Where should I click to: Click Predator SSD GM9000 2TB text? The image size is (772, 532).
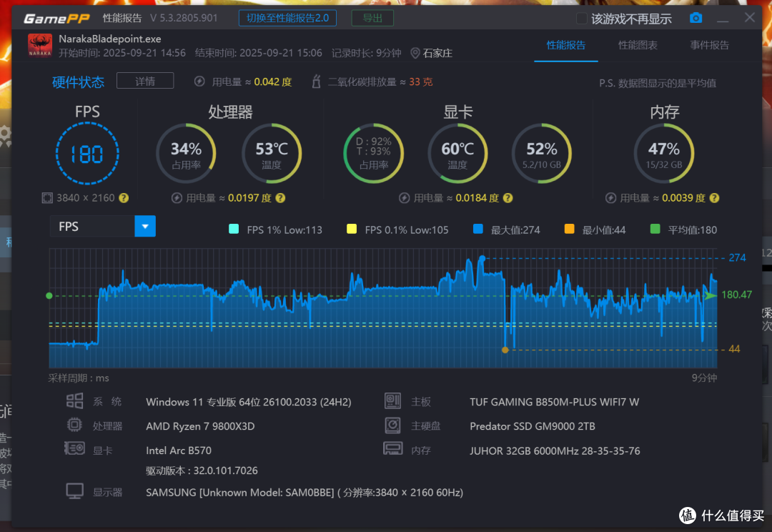click(x=533, y=427)
